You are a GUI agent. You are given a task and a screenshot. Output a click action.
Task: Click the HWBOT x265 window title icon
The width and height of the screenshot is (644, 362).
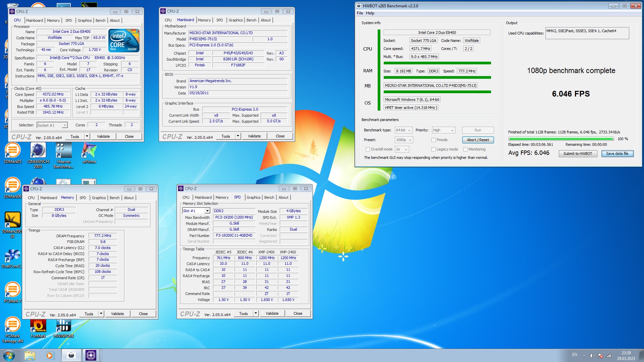(x=359, y=6)
